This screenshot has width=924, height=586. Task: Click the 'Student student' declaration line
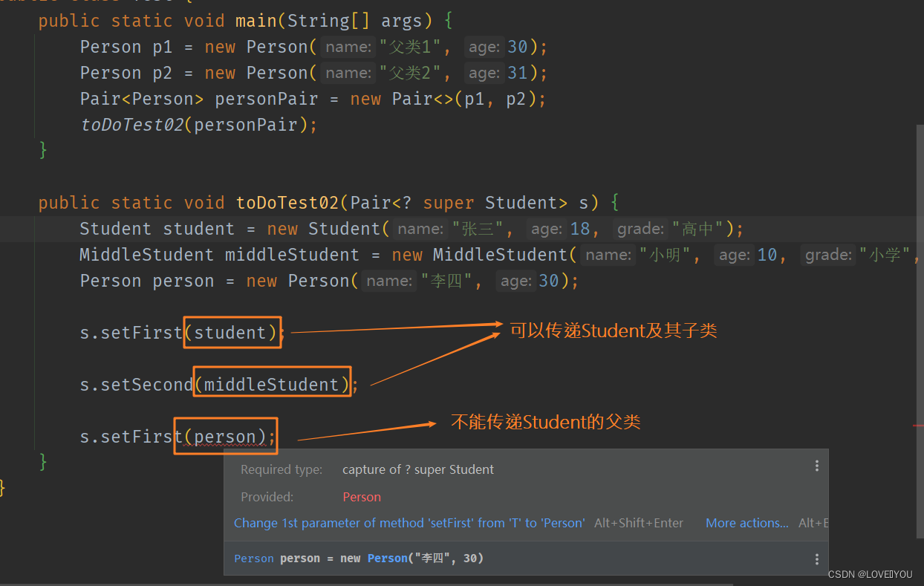[411, 229]
